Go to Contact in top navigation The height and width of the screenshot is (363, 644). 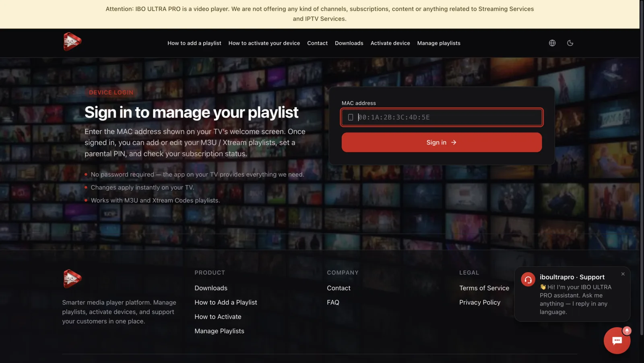click(317, 43)
